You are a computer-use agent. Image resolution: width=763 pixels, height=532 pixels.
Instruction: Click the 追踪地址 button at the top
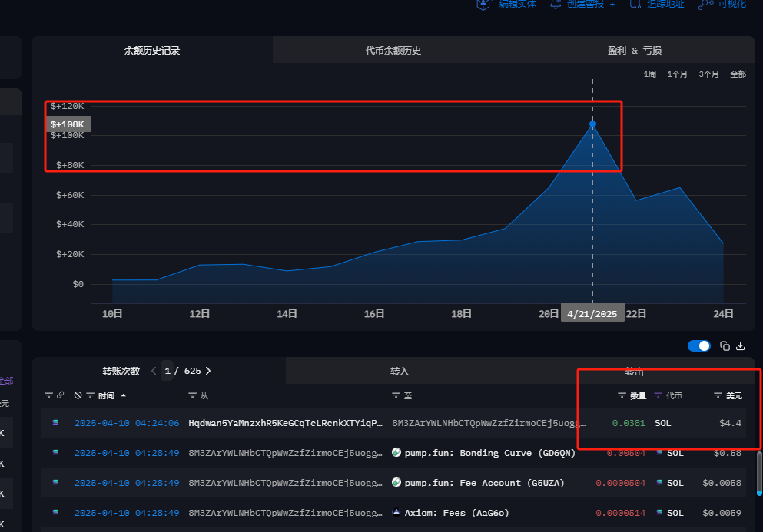click(656, 4)
